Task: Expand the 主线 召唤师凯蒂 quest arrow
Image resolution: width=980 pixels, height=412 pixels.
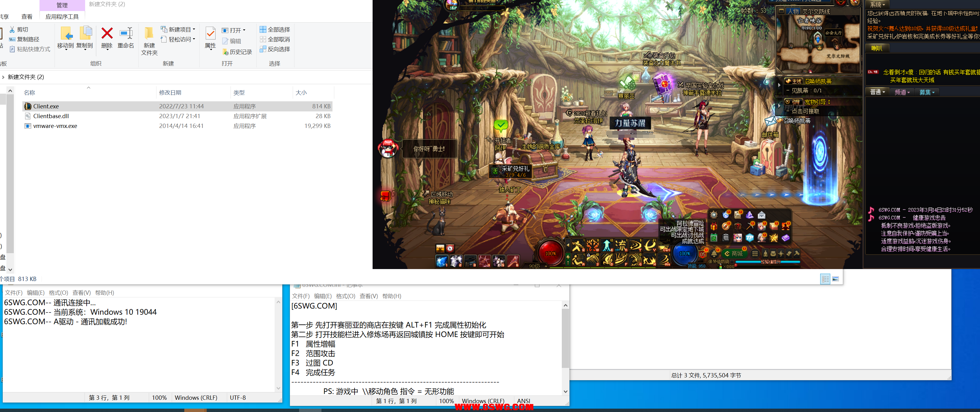Action: 779,85
